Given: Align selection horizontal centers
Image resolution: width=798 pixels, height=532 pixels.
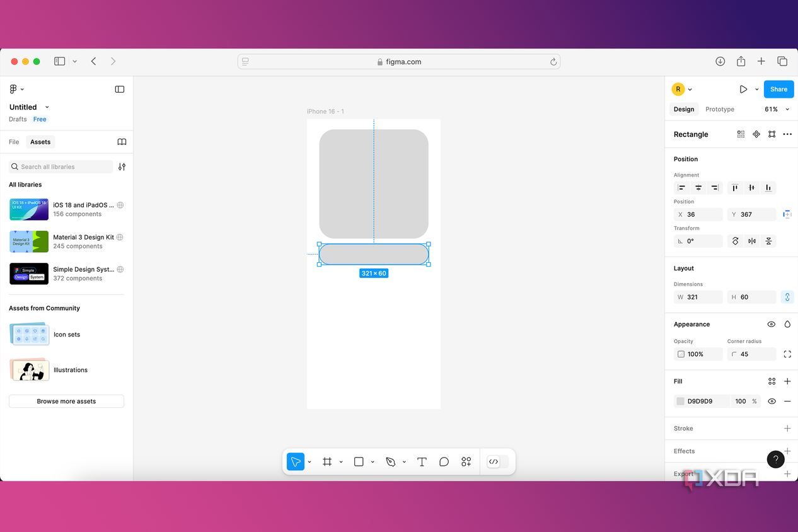Looking at the screenshot, I should click(x=698, y=188).
